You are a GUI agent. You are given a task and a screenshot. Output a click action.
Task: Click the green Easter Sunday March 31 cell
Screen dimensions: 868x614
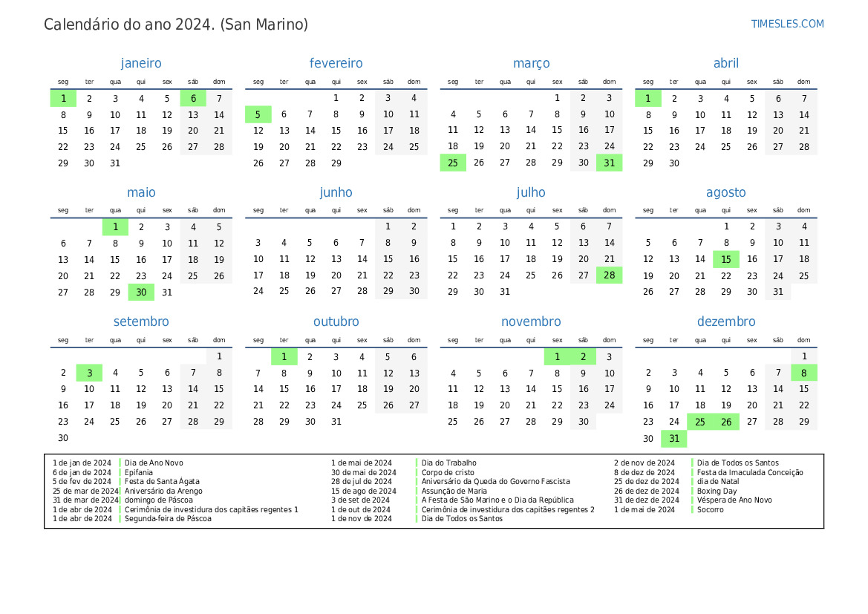[x=609, y=163]
